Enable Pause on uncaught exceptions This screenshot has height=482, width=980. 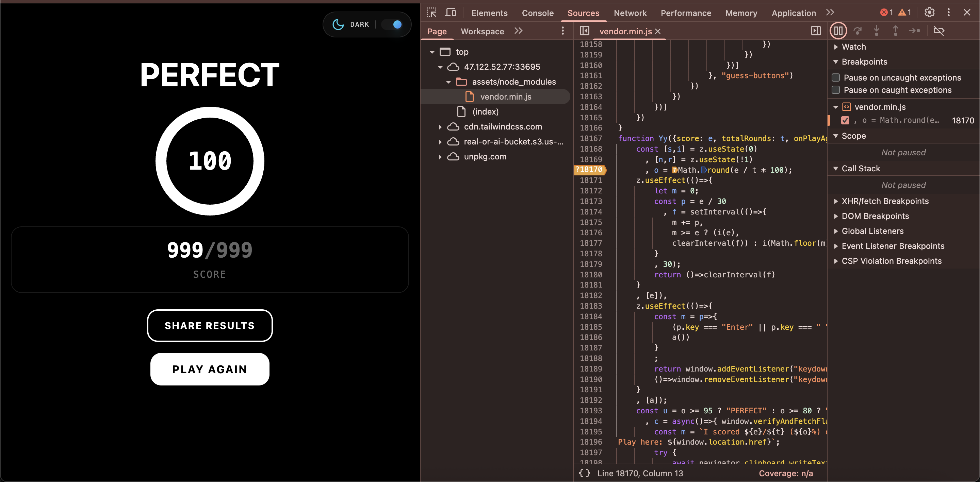[836, 78]
